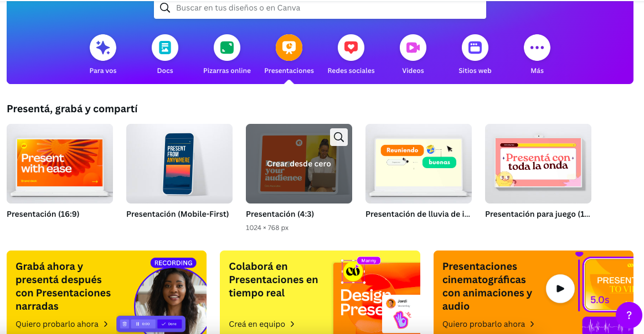Select the Docs category icon
644x334 pixels.
coord(165,48)
